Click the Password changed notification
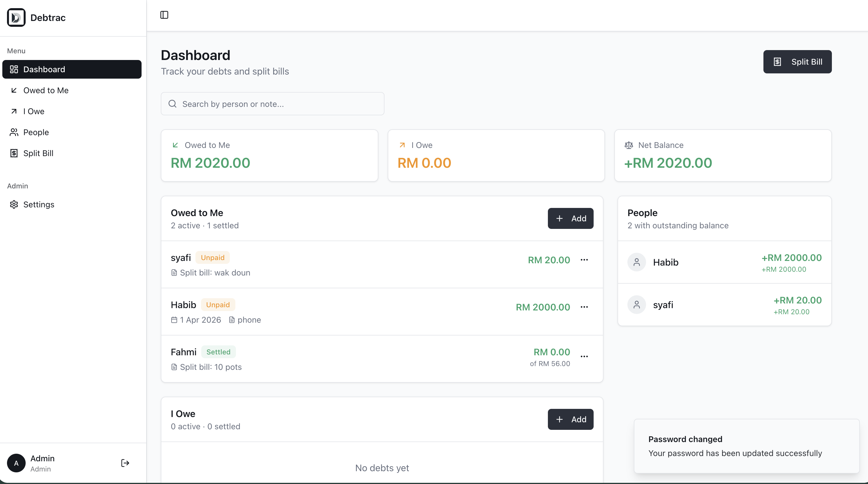The width and height of the screenshot is (868, 484). click(x=746, y=446)
